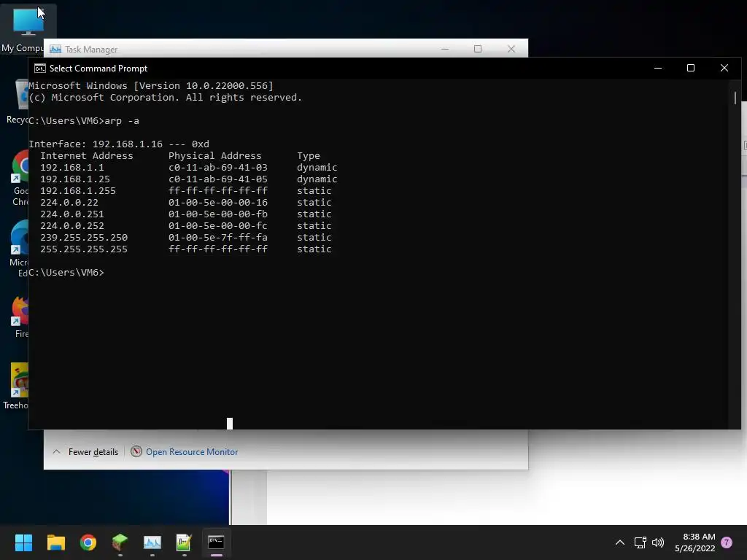Click physical address 01-00-5e-7f-ff-fa
Viewport: 747px width, 560px height.
coord(217,238)
